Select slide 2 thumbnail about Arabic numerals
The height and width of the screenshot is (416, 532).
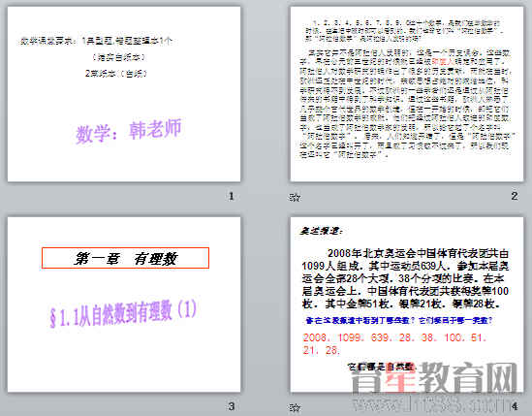pos(407,94)
